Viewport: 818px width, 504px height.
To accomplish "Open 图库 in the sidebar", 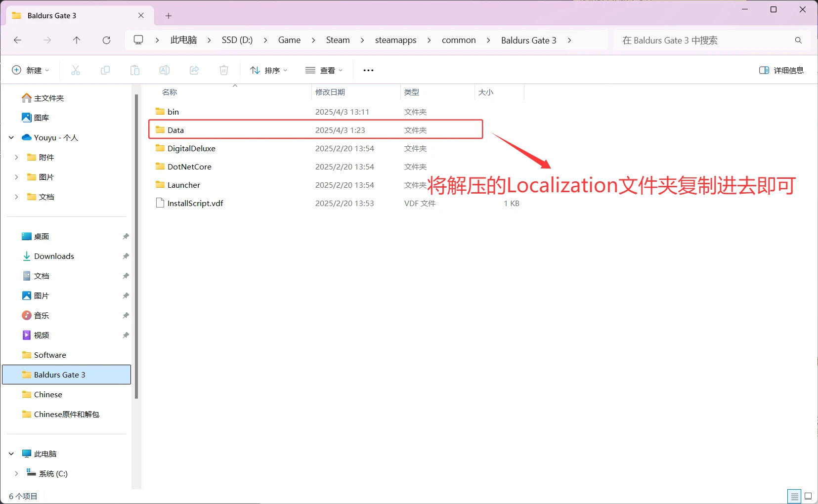I will [36, 118].
